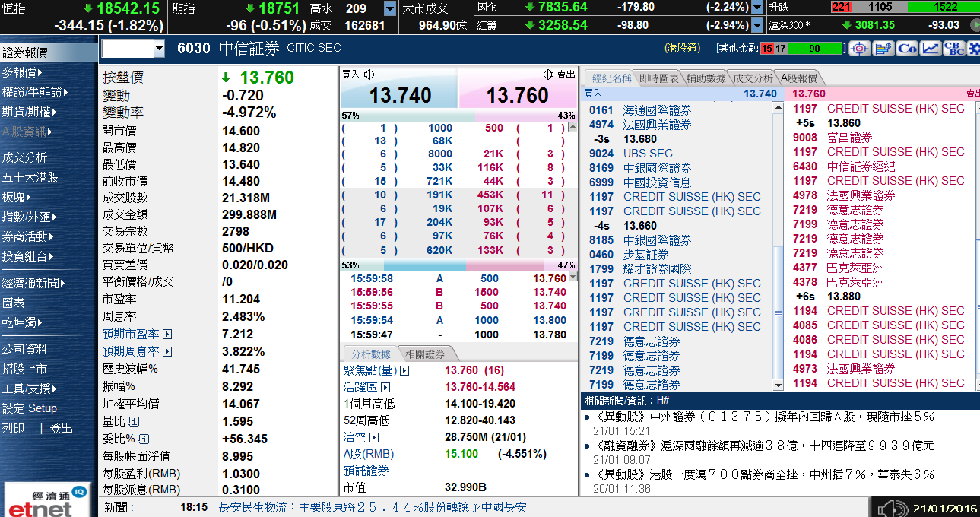Screen dimensions: 980x517
Task: Click the 列印 print link
Action: pos(14,428)
